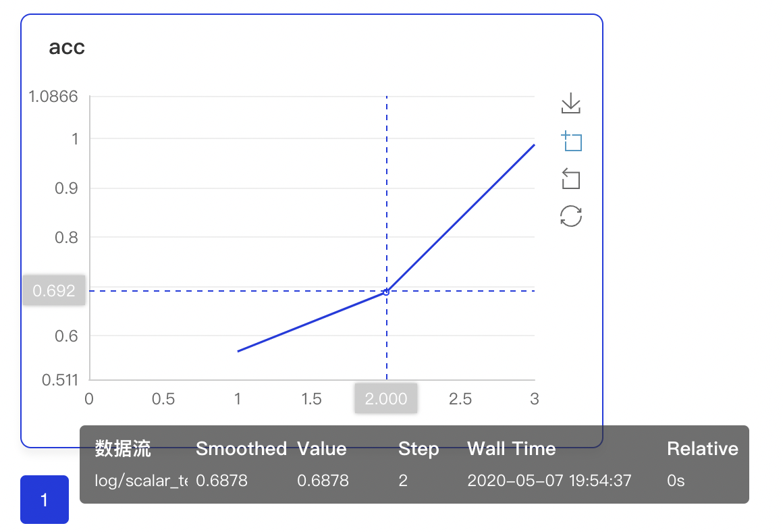Click the 1.0866 y-axis maximum label
783x532 pixels.
click(x=53, y=97)
